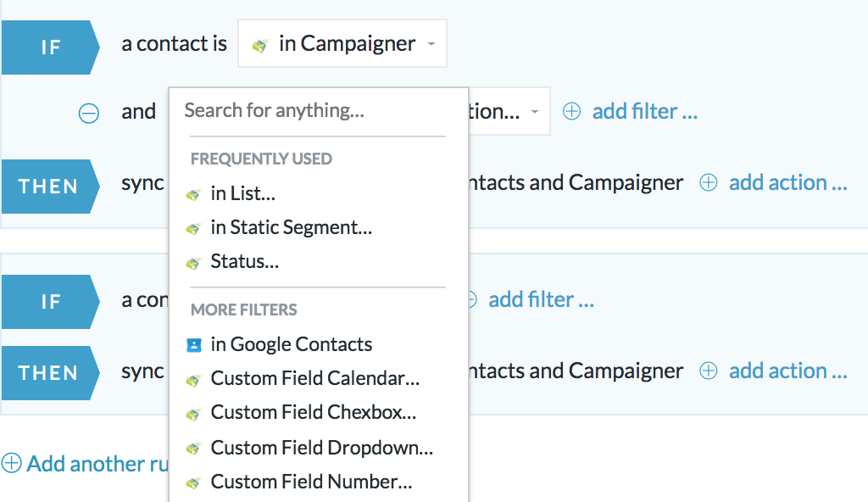Click 'MORE FILTERS' section header
Viewport: 868px width, 502px height.
click(243, 310)
